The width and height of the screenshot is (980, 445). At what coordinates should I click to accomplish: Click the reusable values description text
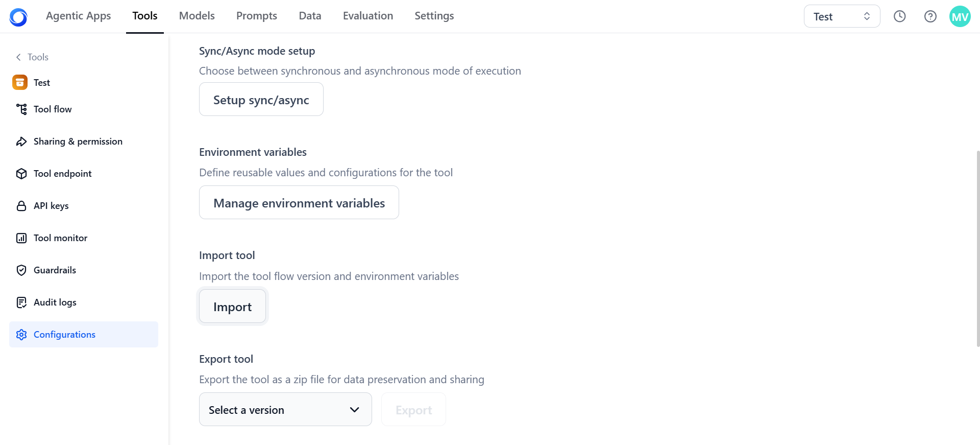coord(326,173)
